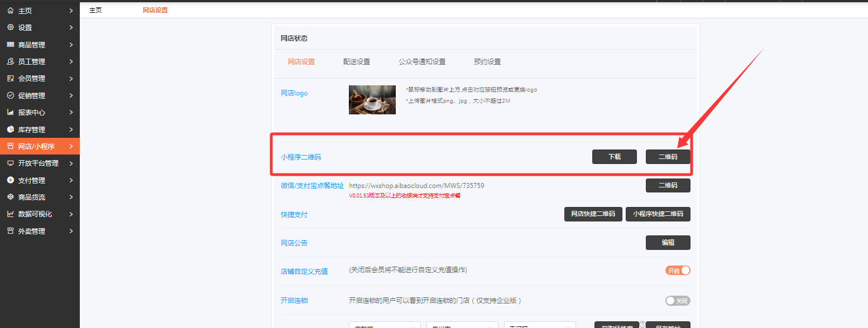Click 编辑 button for 网店公告
Viewport: 868px width, 328px height.
tap(668, 243)
